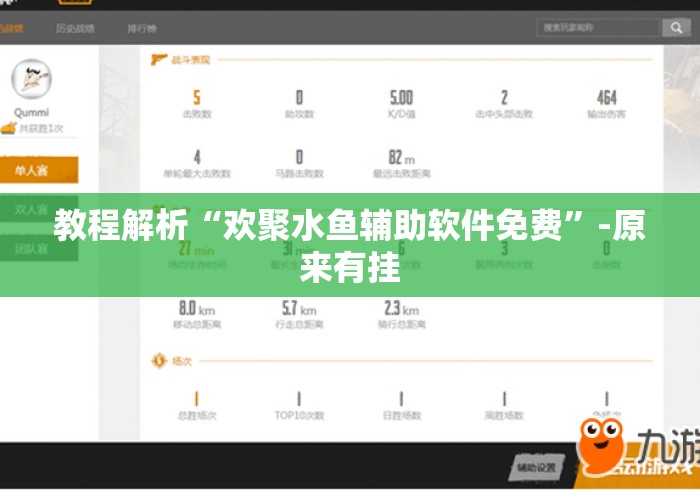Click the 5.7 km 行走总距离 stat
Viewport: 700px width, 490px height.
coord(299,315)
